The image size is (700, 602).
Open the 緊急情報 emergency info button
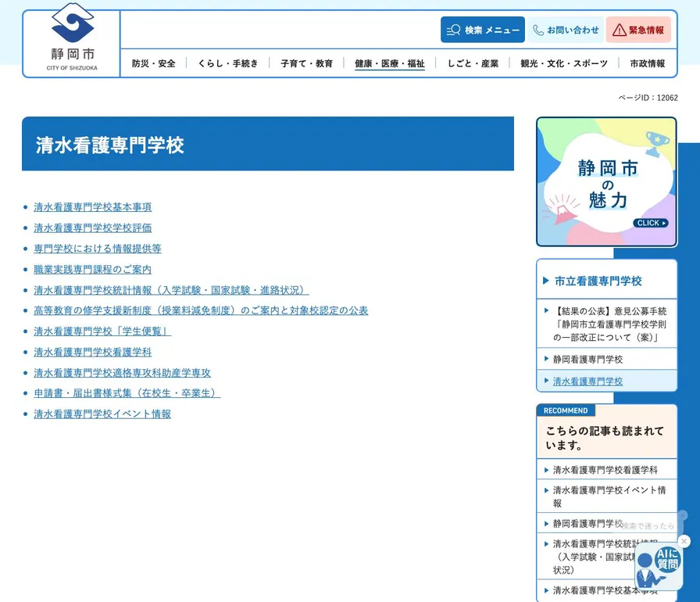point(638,30)
